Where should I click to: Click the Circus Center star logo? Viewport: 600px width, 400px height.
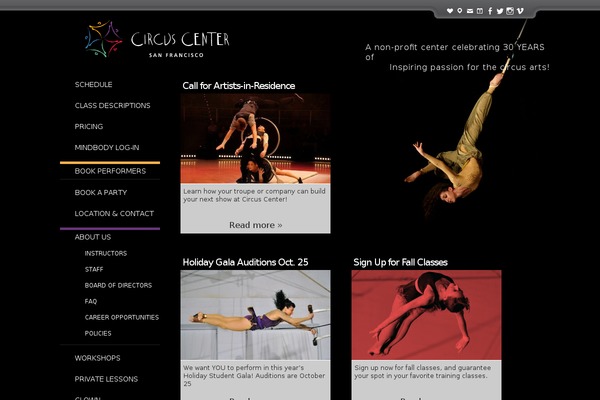point(103,39)
